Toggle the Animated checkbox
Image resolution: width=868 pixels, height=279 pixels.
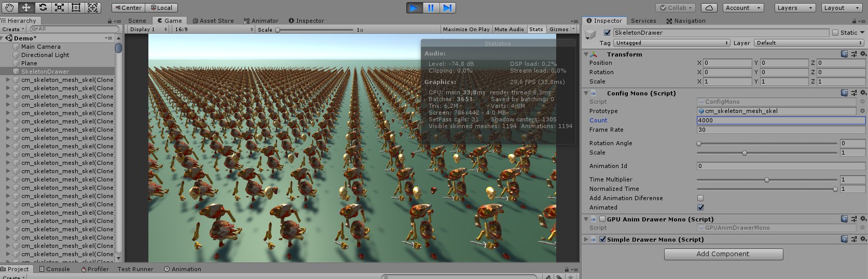click(700, 207)
